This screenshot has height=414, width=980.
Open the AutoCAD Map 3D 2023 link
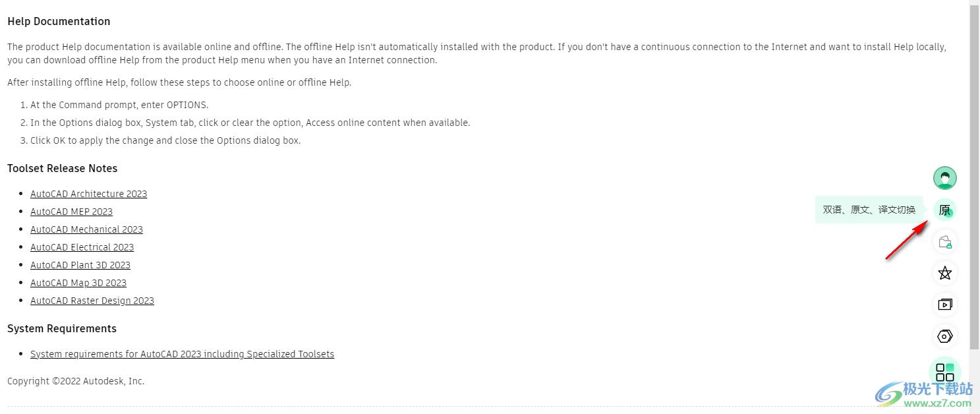pyautogui.click(x=78, y=283)
